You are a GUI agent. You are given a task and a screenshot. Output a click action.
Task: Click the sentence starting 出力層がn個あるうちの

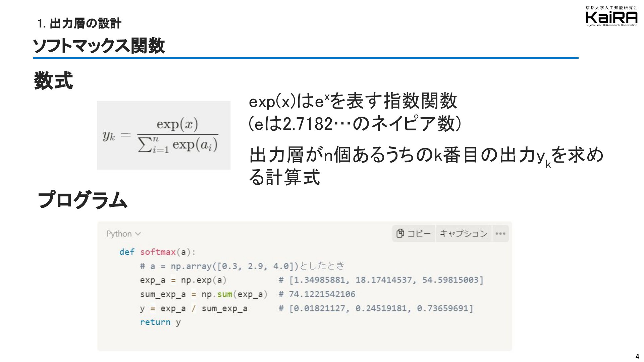coord(426,166)
